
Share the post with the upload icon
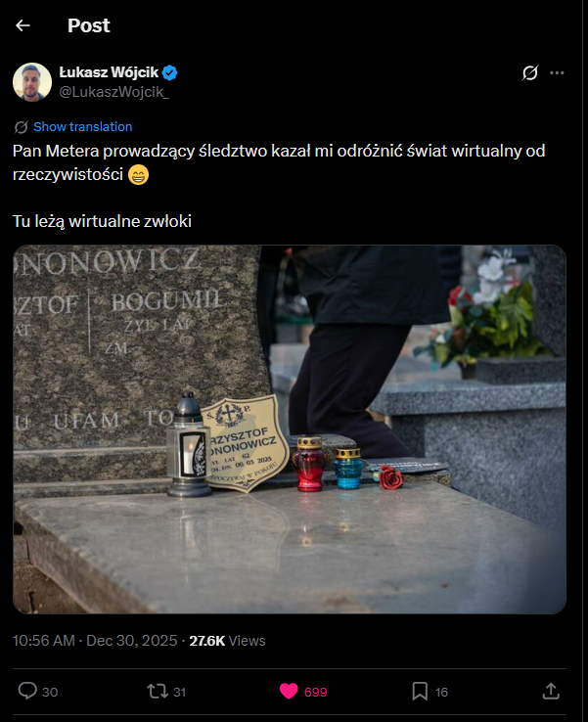(x=551, y=691)
